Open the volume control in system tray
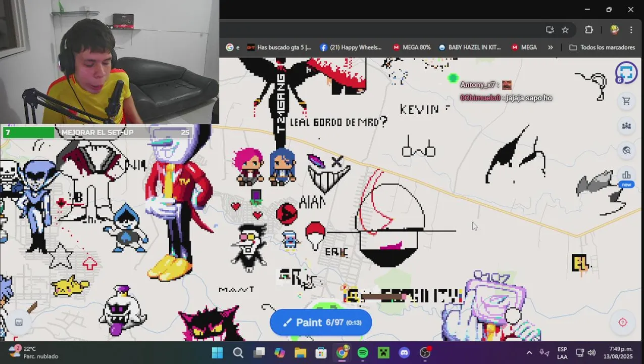This screenshot has width=644, height=364. click(591, 353)
